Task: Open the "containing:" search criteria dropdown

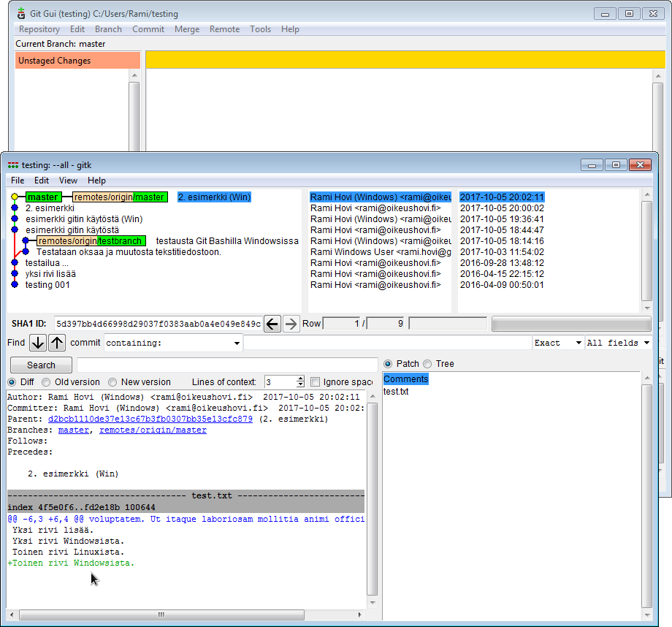Action: 237,342
